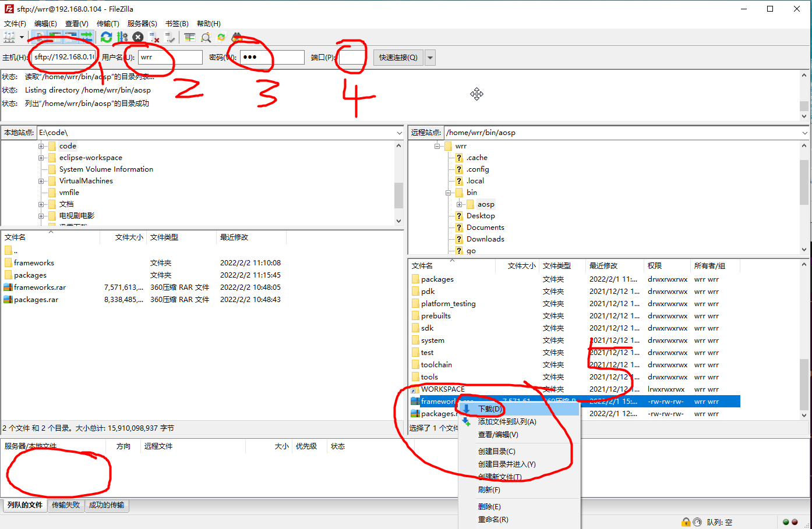The width and height of the screenshot is (812, 529).
Task: Click the speed limit gauge in status bar
Action: (x=697, y=522)
